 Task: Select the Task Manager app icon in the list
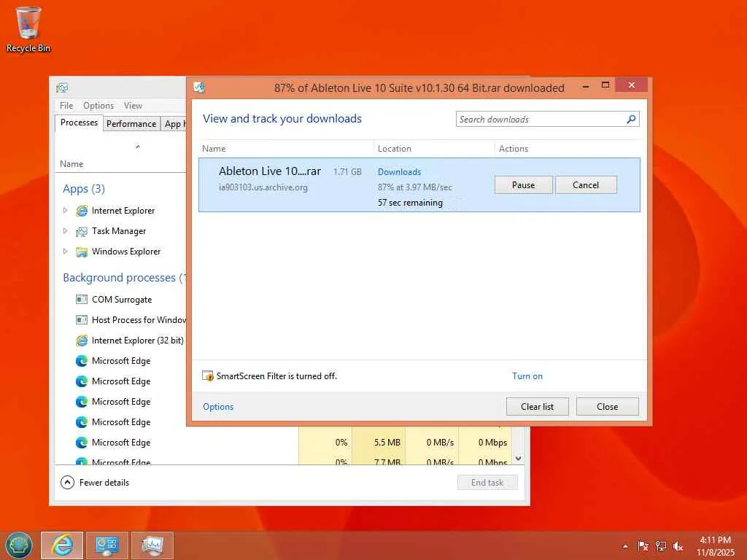pos(82,231)
